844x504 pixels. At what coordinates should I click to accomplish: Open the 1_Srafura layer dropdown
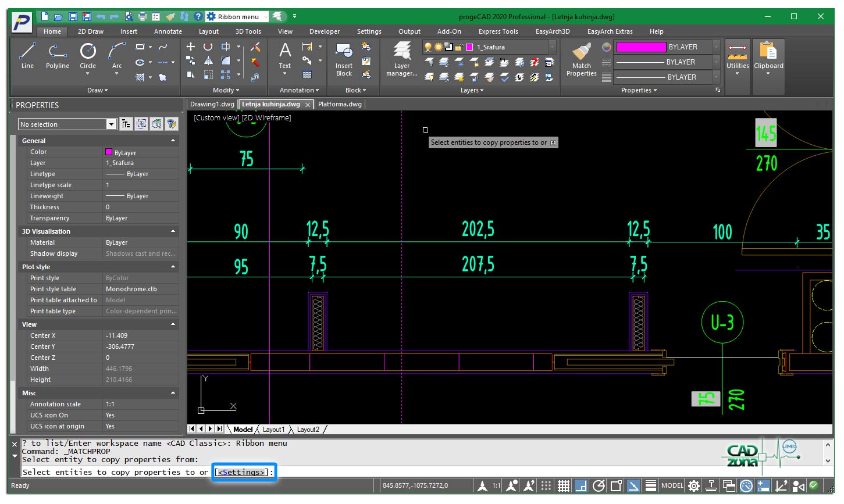(x=552, y=47)
